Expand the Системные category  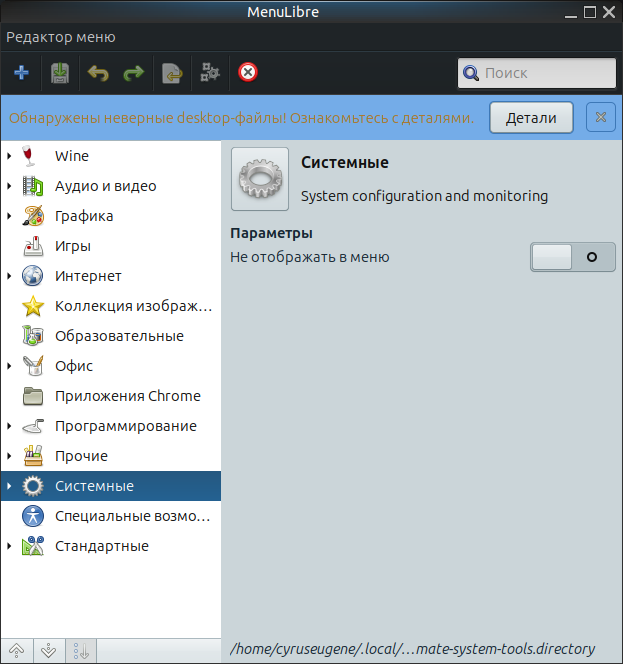(9, 486)
